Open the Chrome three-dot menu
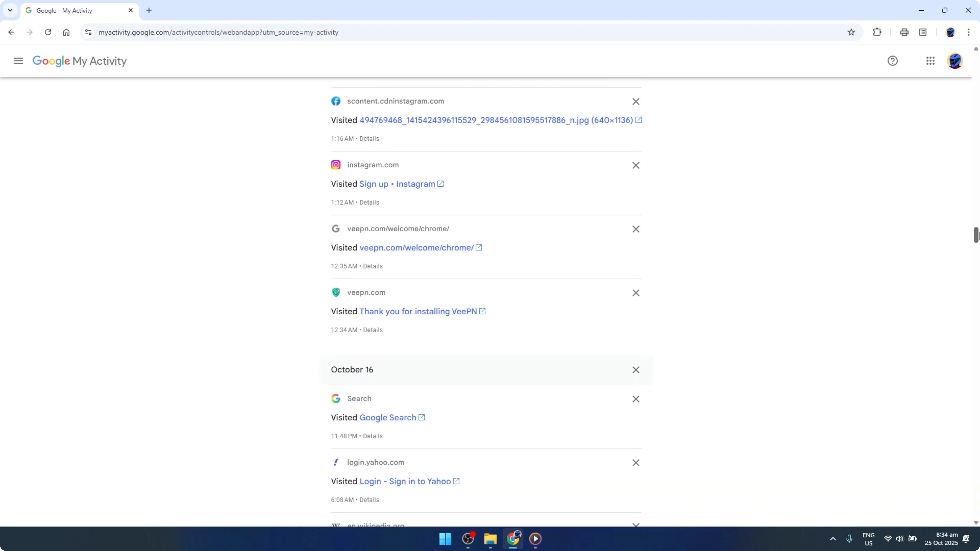The width and height of the screenshot is (980, 551). pyautogui.click(x=969, y=32)
